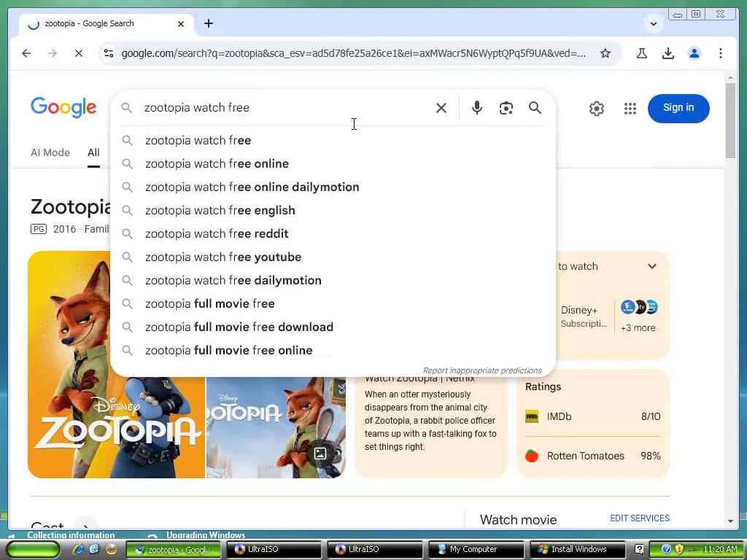Go to Google logo homepage
Viewport: 747px width, 560px height.
[x=63, y=107]
